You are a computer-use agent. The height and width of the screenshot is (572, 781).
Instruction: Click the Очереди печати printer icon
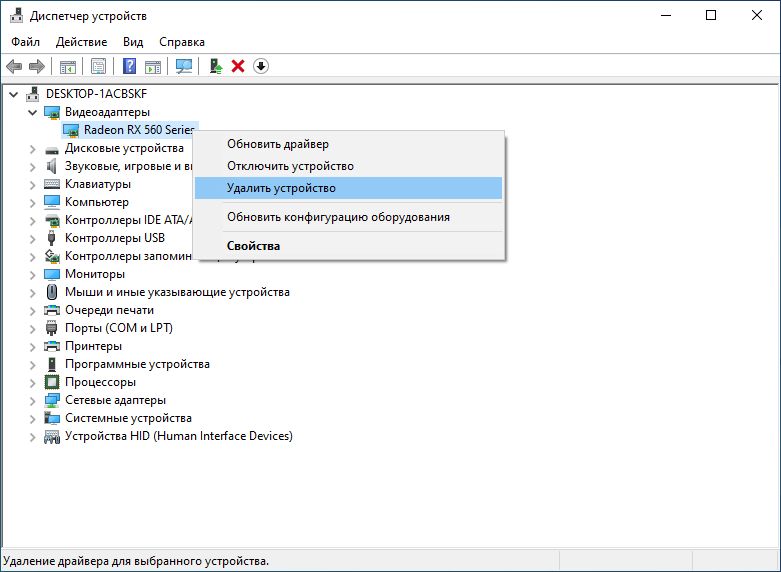52,310
